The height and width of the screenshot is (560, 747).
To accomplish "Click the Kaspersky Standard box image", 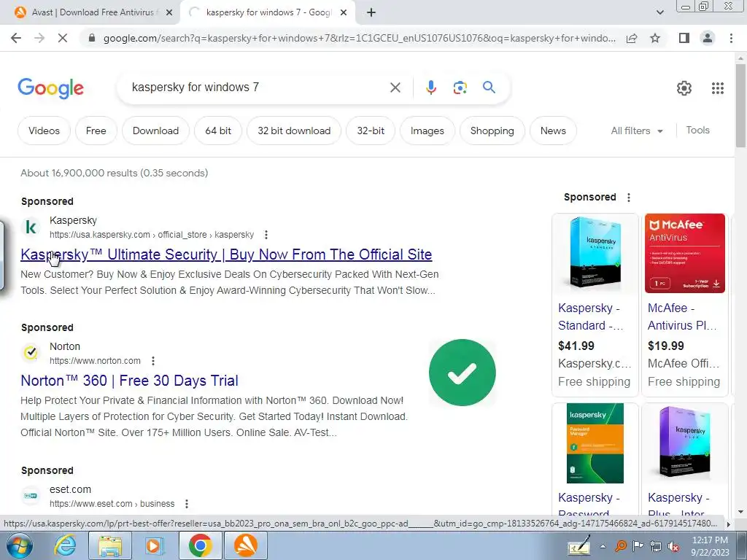I will [x=595, y=253].
